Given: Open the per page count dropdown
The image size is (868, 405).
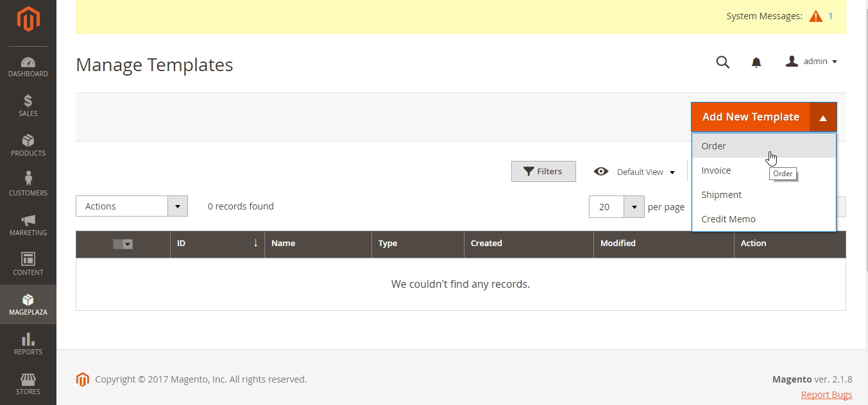Looking at the screenshot, I should pyautogui.click(x=634, y=207).
